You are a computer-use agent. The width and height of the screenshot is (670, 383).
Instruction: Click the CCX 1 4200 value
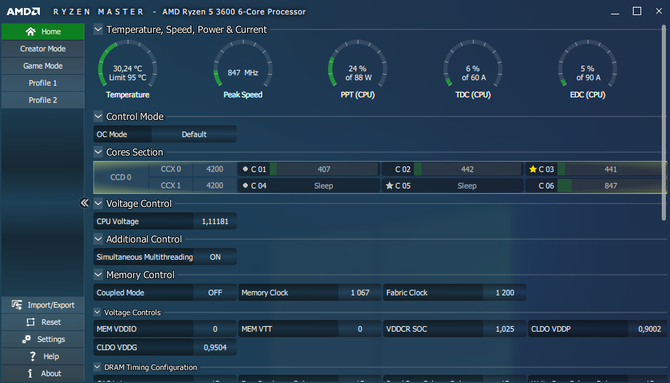point(215,186)
